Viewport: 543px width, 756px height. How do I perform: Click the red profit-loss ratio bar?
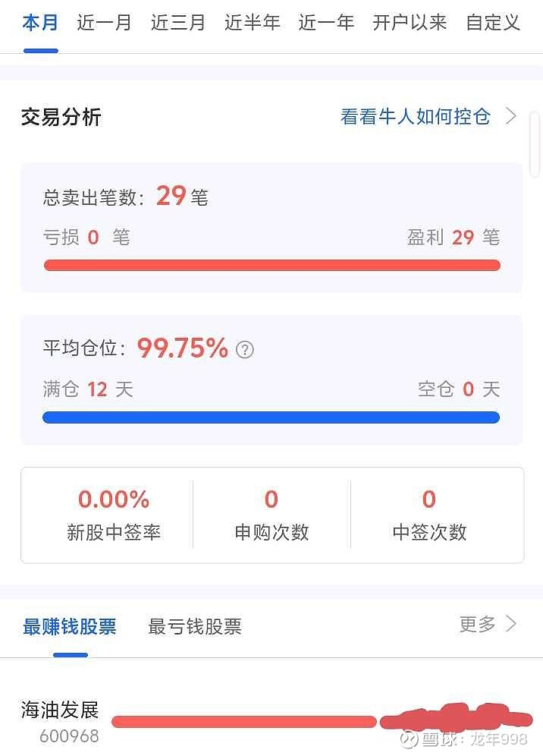pos(271,265)
